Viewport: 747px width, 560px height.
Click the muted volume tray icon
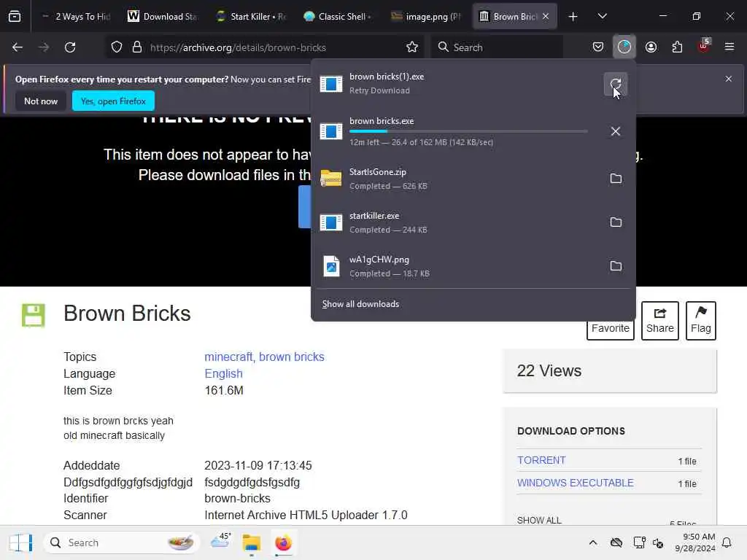point(659,542)
